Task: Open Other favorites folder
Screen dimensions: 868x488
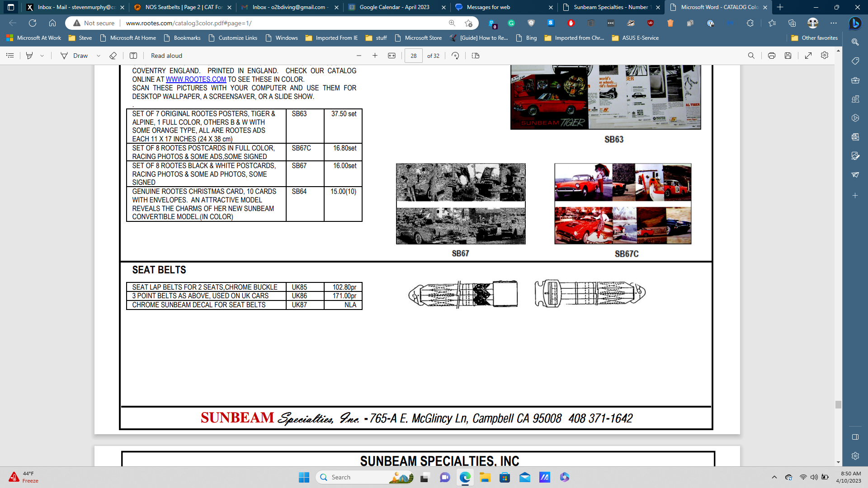Action: 814,38
